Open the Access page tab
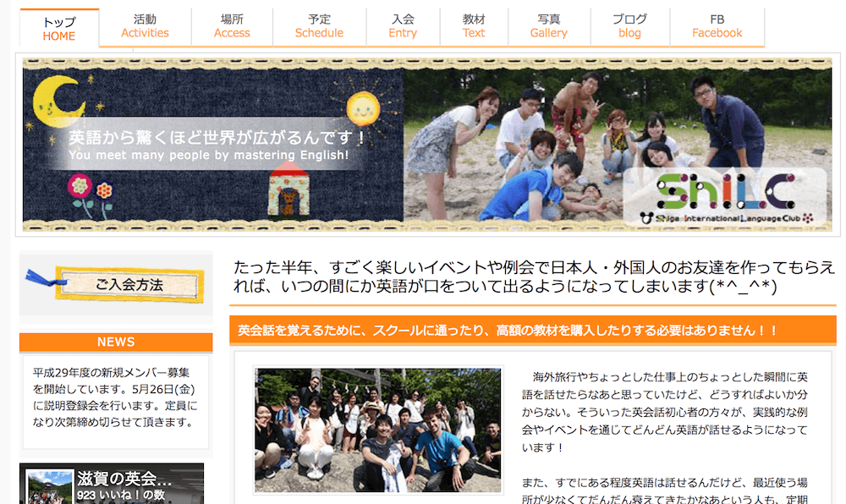846x504 pixels. point(232,26)
